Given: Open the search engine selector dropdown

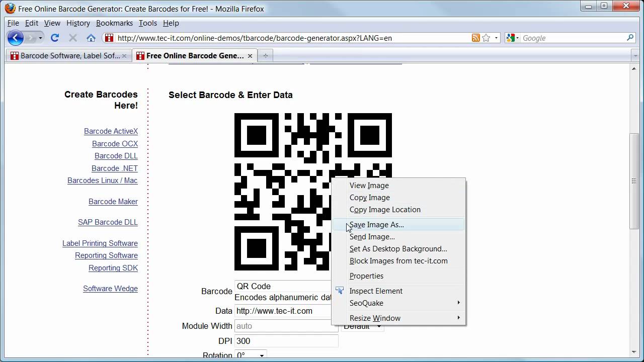Looking at the screenshot, I should 513,38.
